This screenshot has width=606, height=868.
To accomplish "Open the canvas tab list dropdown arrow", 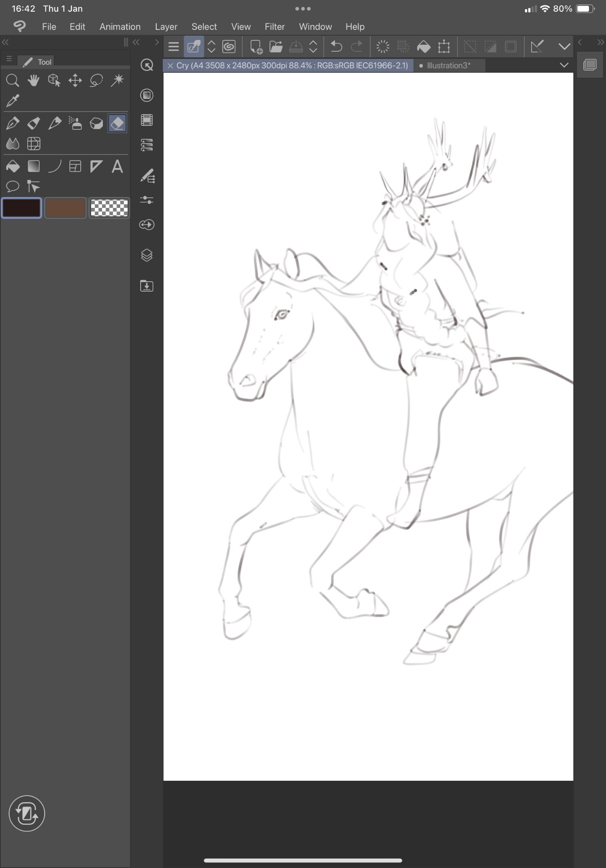I will pyautogui.click(x=564, y=66).
